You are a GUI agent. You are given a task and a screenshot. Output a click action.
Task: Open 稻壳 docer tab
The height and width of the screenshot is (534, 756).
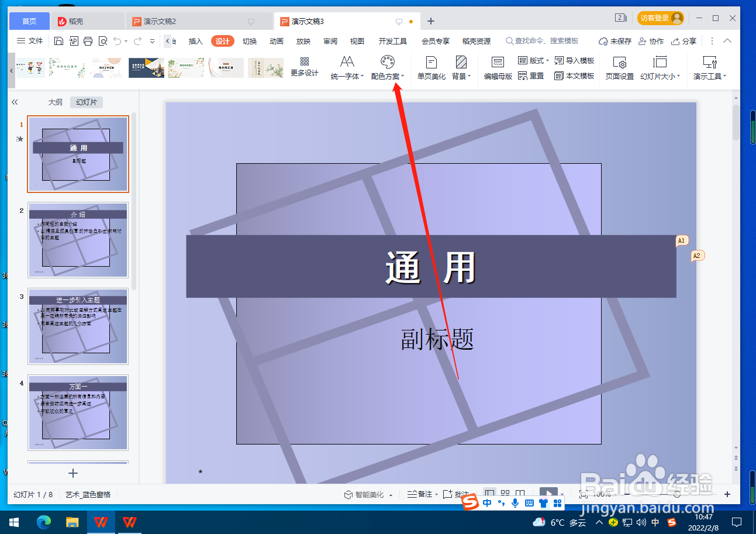click(x=88, y=21)
